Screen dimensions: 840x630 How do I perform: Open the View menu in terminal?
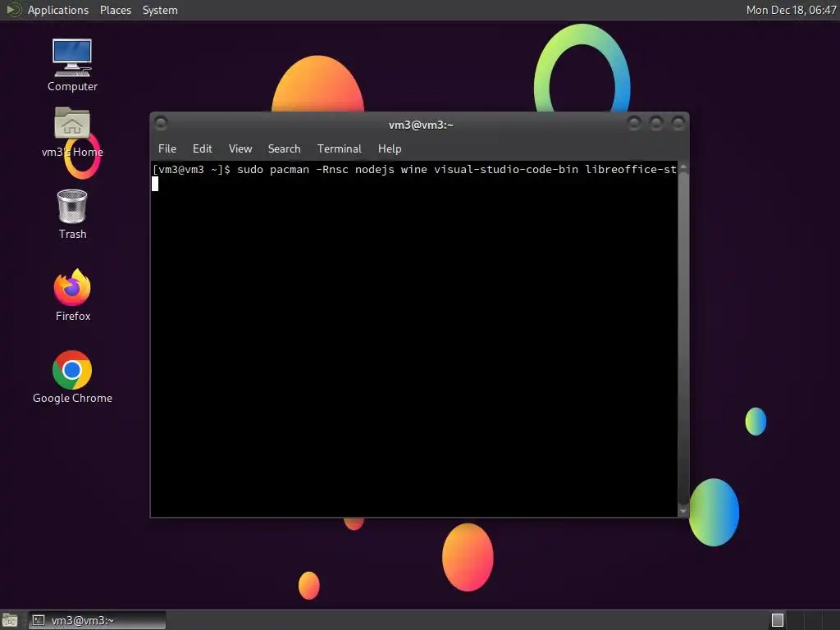click(240, 148)
